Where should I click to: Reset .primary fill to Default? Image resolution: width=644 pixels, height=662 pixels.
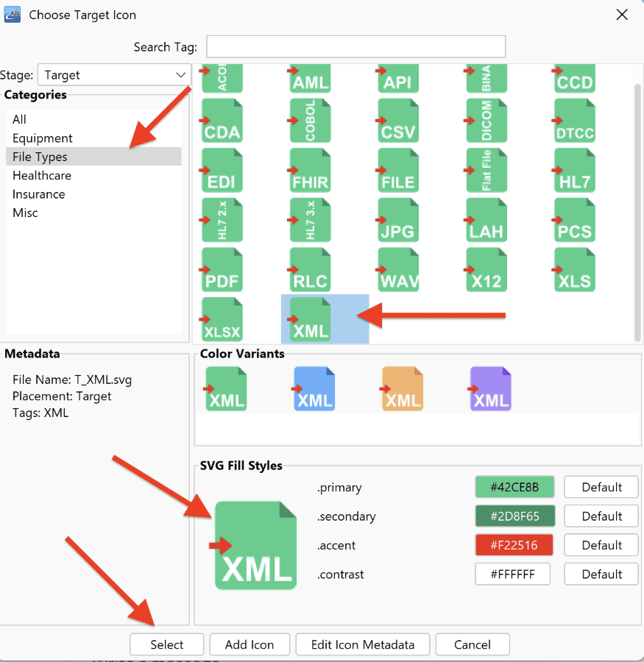[601, 487]
